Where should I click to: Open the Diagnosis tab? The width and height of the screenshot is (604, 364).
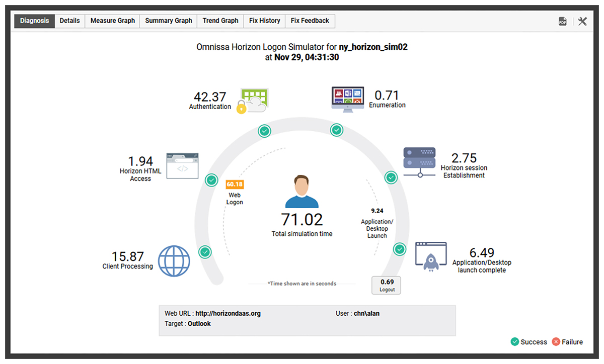coord(34,21)
